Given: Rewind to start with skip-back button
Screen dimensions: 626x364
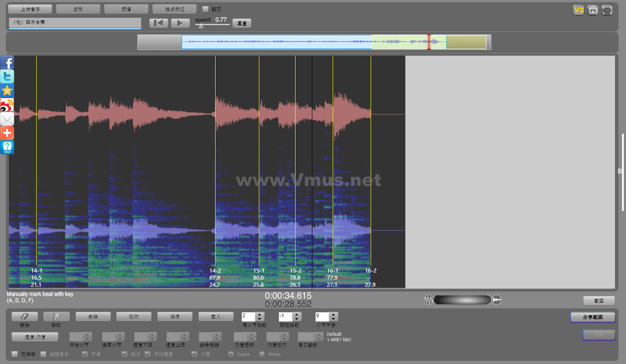Looking at the screenshot, I should click(159, 23).
